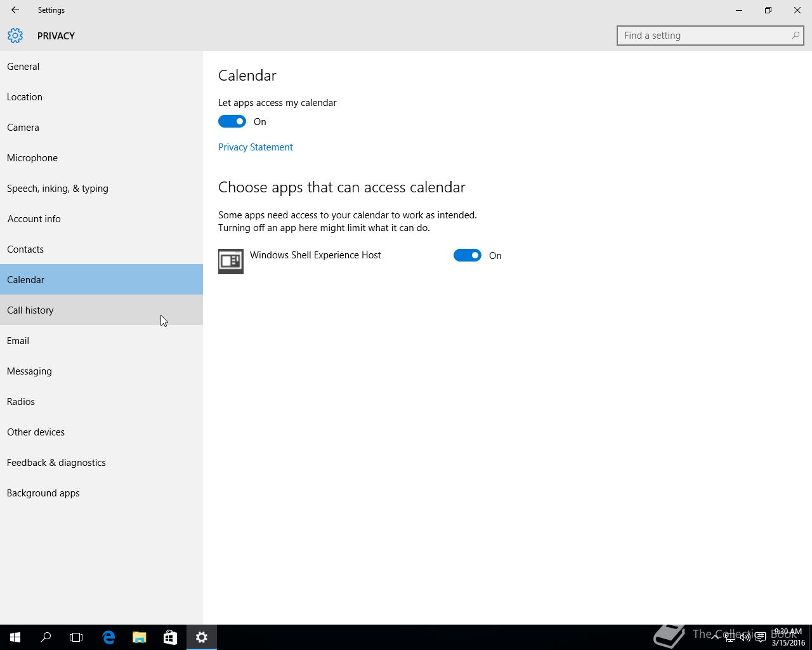Click the Find a setting search box
This screenshot has width=812, height=650.
click(710, 36)
